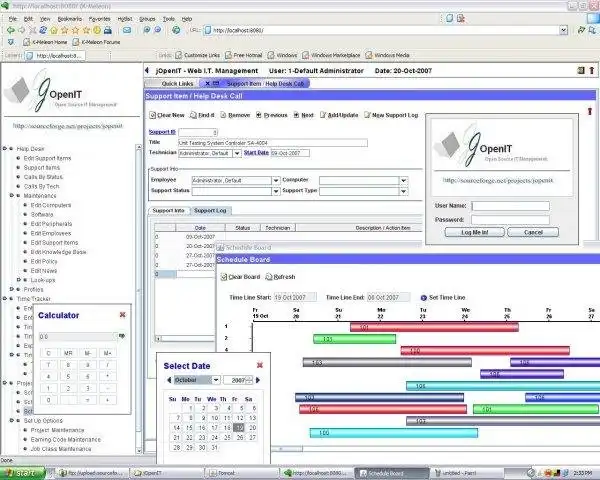Click New Support Log toolbar item
The height and width of the screenshot is (480, 600).
click(x=391, y=115)
